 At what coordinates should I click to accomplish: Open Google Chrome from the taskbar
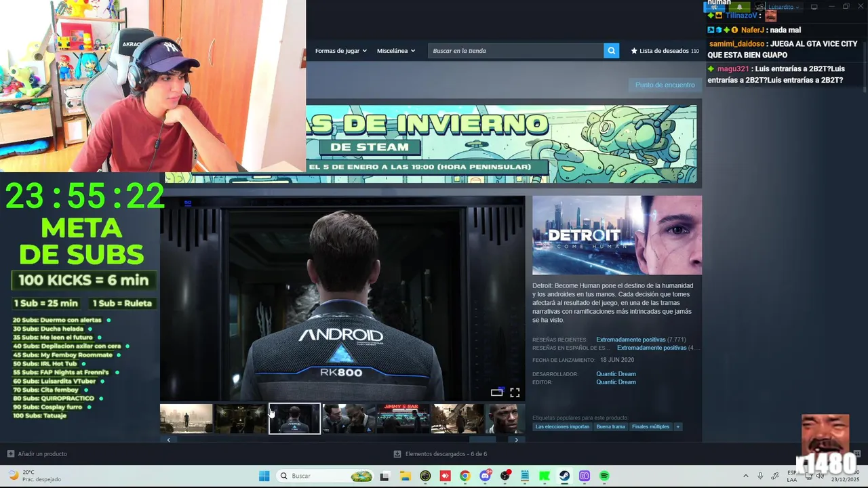coord(465,476)
